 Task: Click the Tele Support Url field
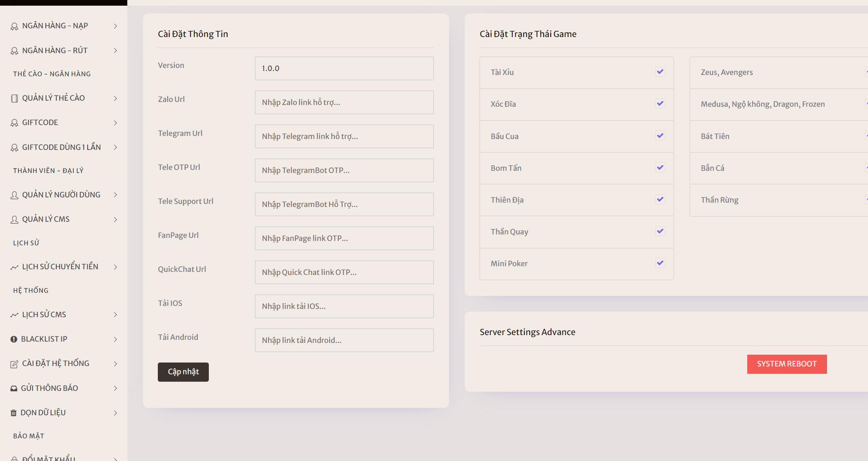click(x=344, y=204)
